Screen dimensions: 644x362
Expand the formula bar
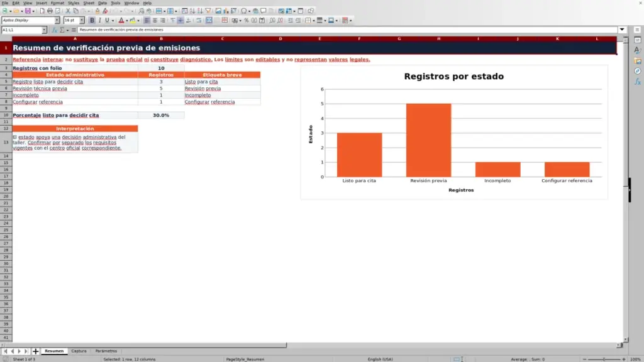pos(622,30)
